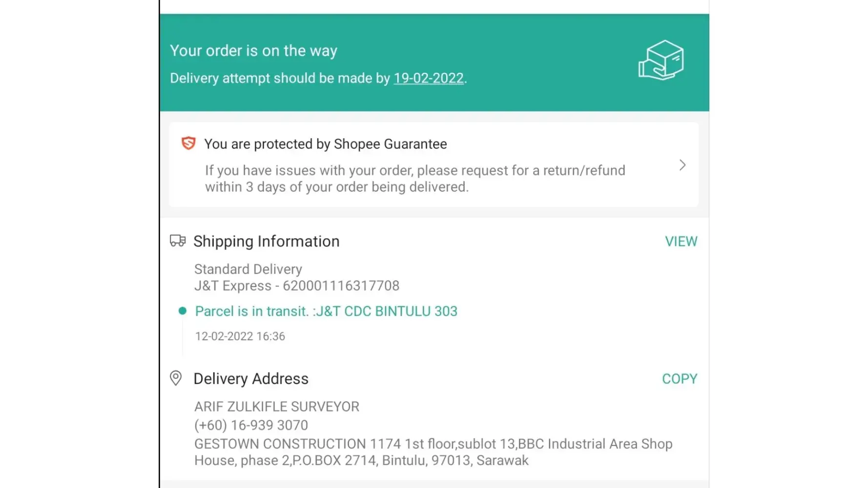This screenshot has width=868, height=488.
Task: Select the Shopee Guarantee protection title
Action: [325, 144]
